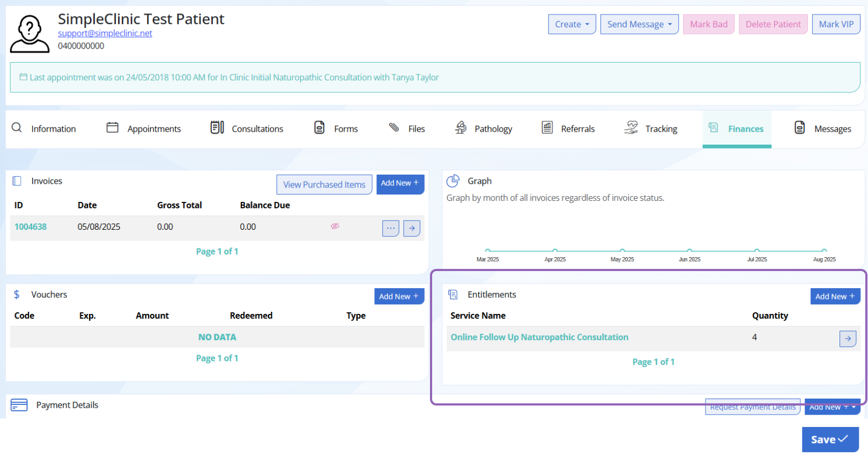
Task: Open more options ellipsis for invoice 1004638
Action: pyautogui.click(x=391, y=228)
